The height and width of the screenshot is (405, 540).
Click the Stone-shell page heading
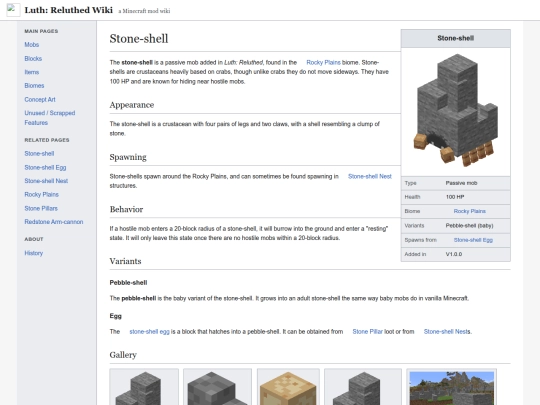pyautogui.click(x=139, y=39)
